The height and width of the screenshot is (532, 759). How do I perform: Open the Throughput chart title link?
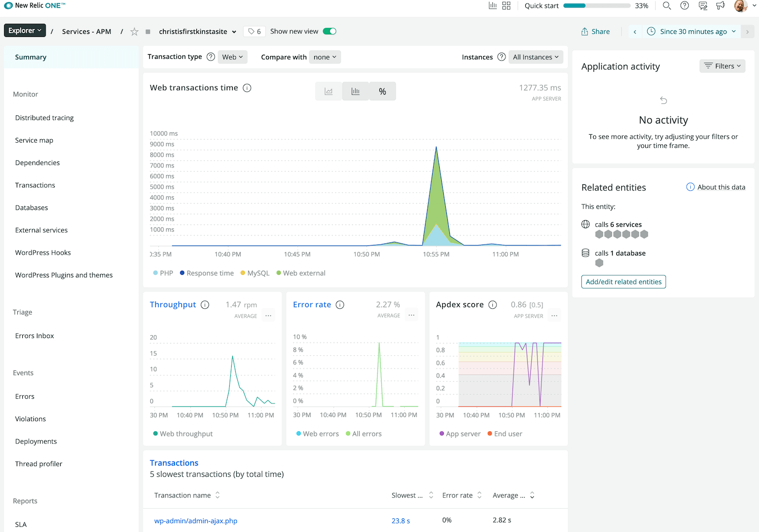click(173, 305)
